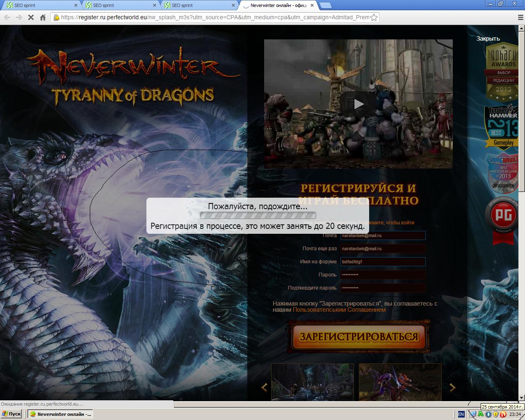Click blue download arrow tray icon

[x=488, y=414]
